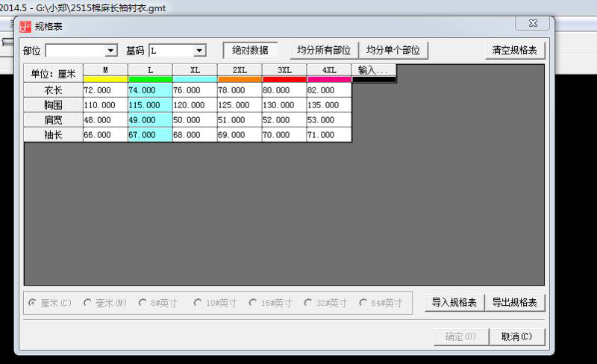Image resolution: width=597 pixels, height=364 pixels.
Task: Click the cyan swatch under XL
Action: click(195, 79)
